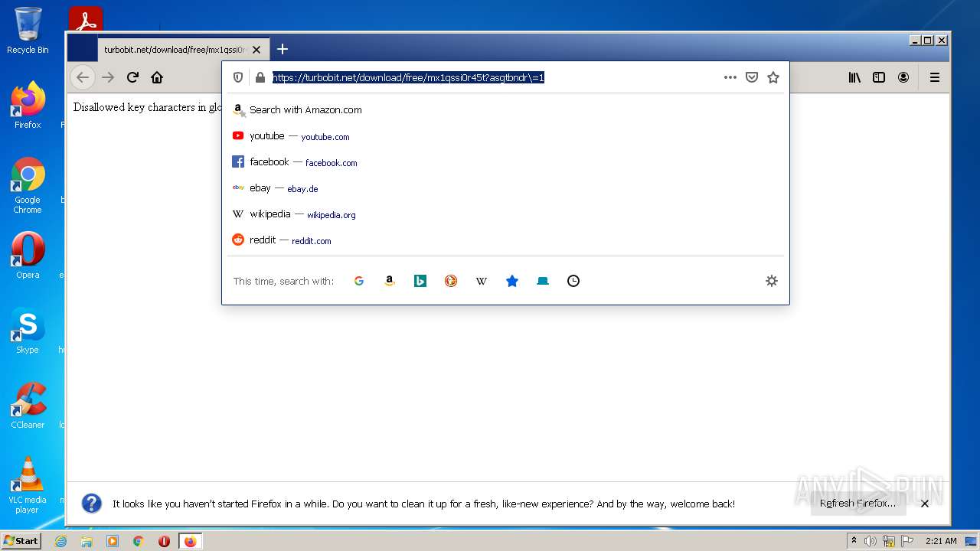Open volume speaker tray icon
The image size is (980, 551).
click(871, 541)
